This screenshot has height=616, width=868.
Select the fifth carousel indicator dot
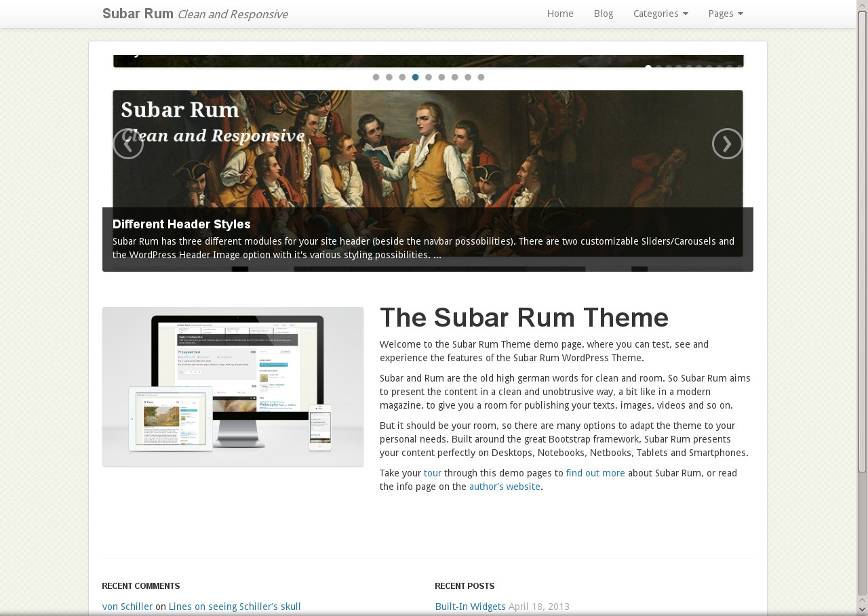[429, 77]
